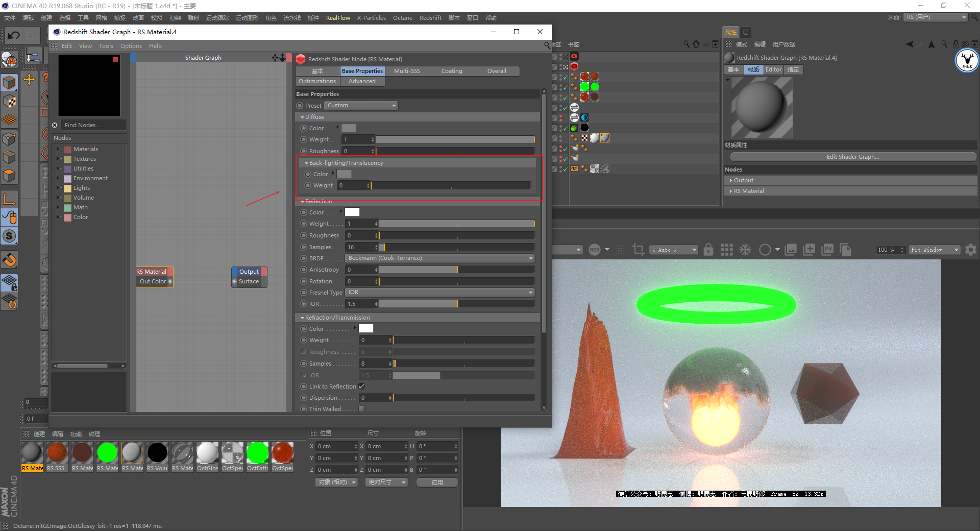Image resolution: width=980 pixels, height=531 pixels.
Task: Open the Reflection color swatch
Action: point(352,212)
